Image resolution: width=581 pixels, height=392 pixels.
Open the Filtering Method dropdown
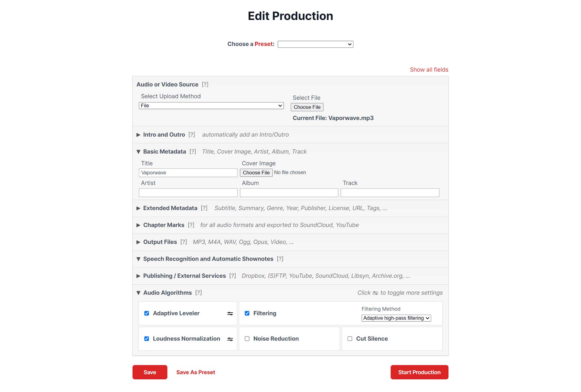point(396,318)
